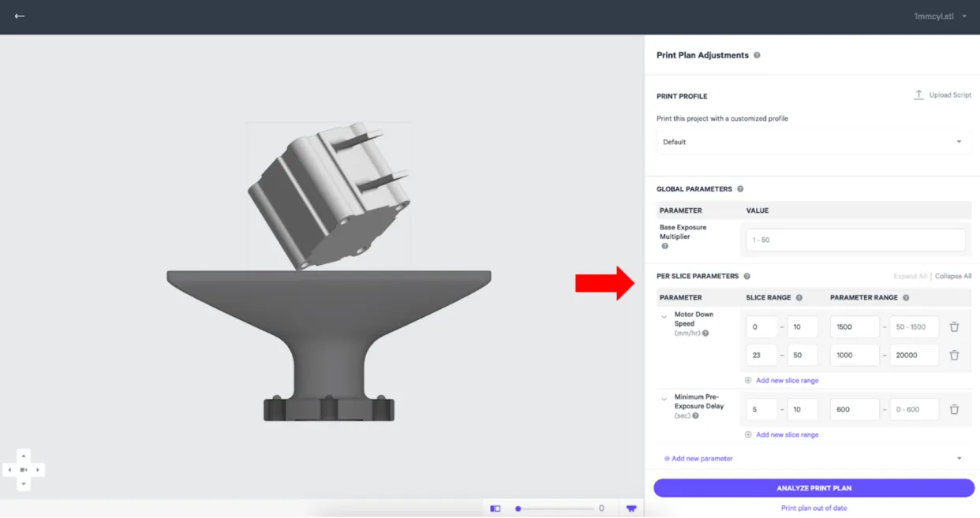The image size is (980, 518).
Task: Click the empty 0 - 600 range field
Action: 915,409
